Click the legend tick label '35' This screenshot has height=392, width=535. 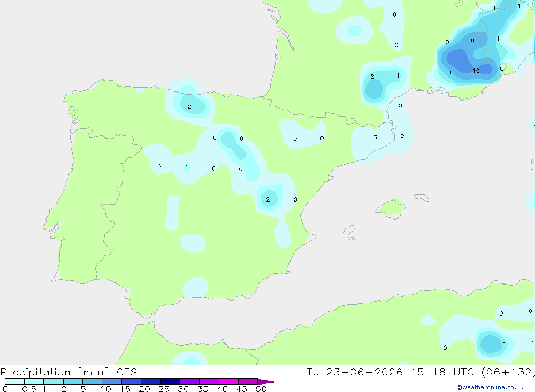(x=203, y=389)
